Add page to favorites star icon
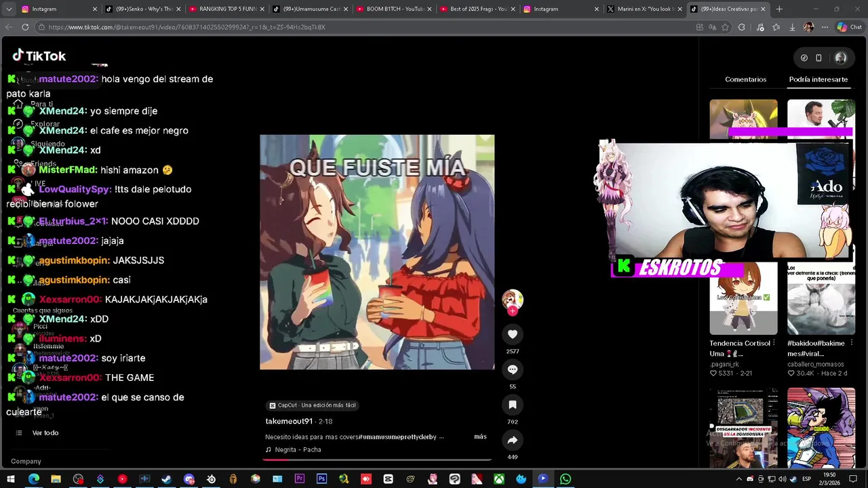The height and width of the screenshot is (488, 868). (725, 27)
